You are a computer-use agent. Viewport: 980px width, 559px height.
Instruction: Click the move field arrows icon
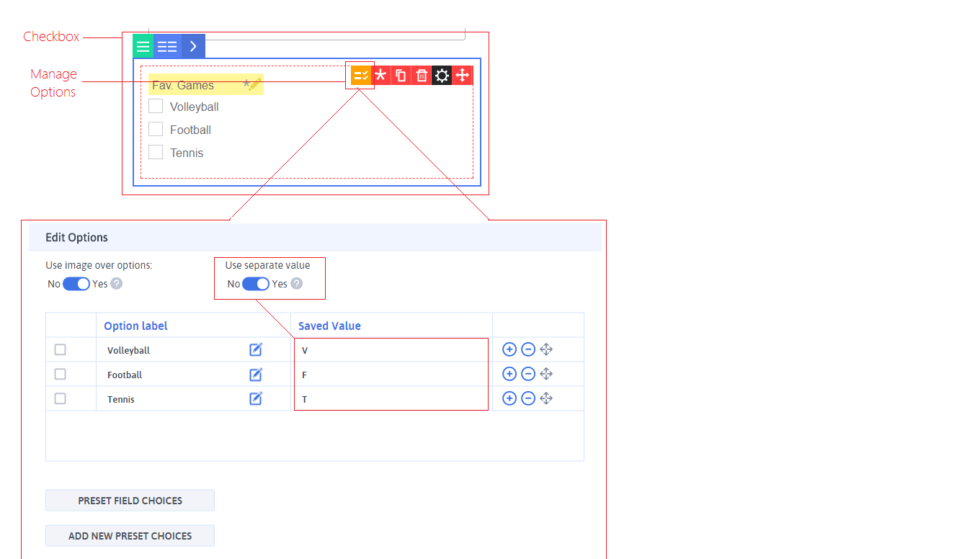pos(463,76)
